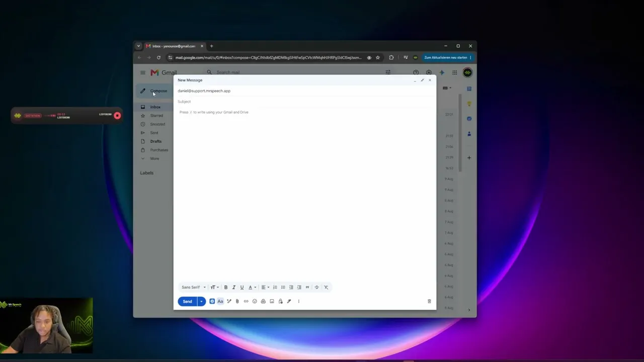Minimize the New Message compose window
The width and height of the screenshot is (644, 362).
415,80
